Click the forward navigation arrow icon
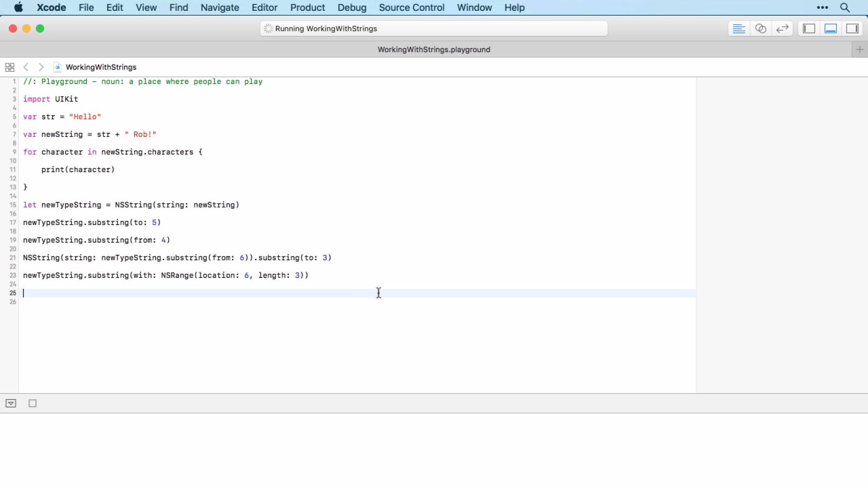The width and height of the screenshot is (868, 488). [41, 67]
